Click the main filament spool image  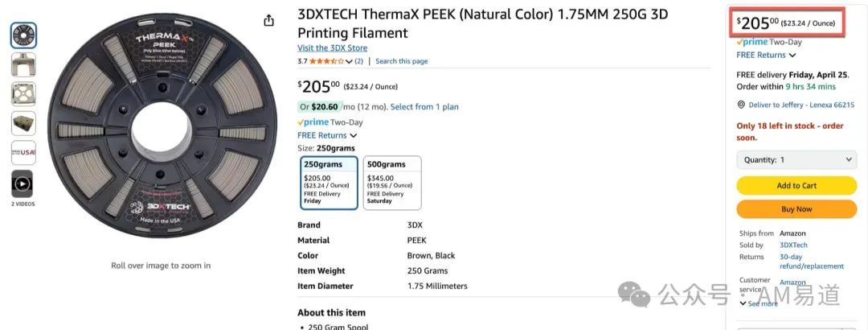tap(162, 126)
